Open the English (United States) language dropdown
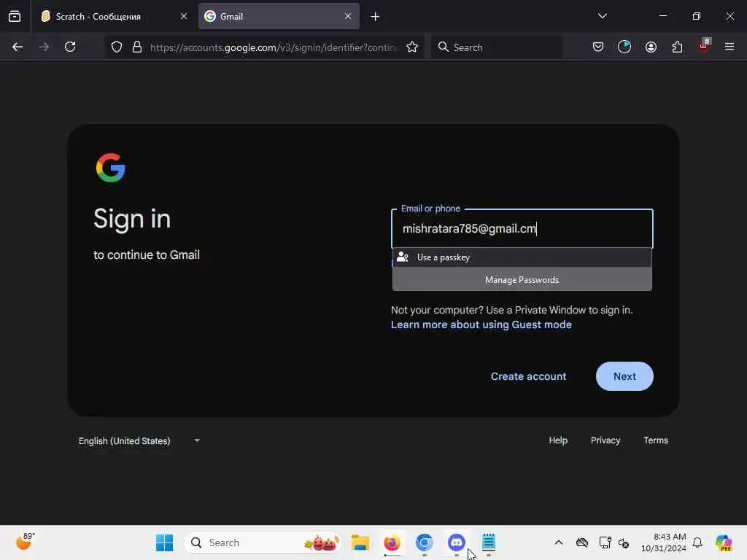This screenshot has width=747, height=560. click(x=139, y=441)
